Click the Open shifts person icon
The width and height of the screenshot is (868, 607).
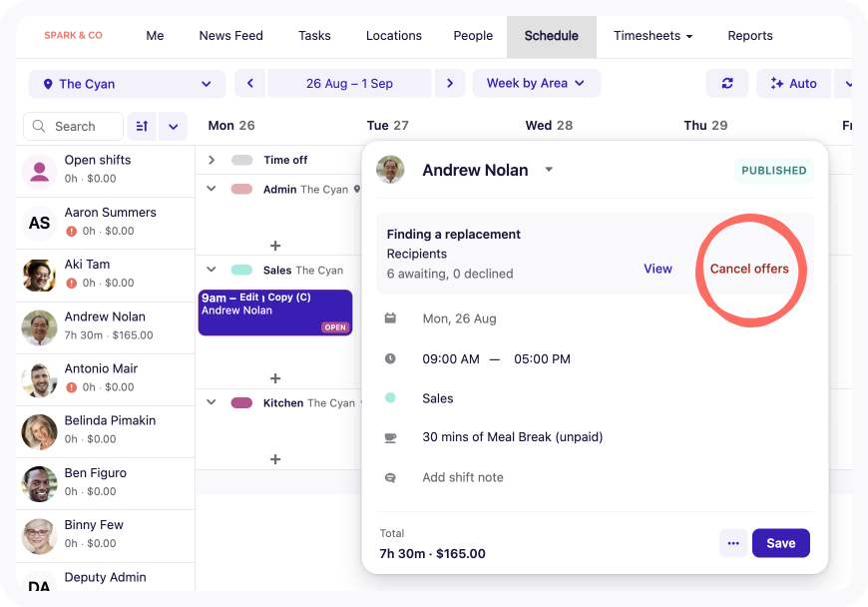[39, 171]
